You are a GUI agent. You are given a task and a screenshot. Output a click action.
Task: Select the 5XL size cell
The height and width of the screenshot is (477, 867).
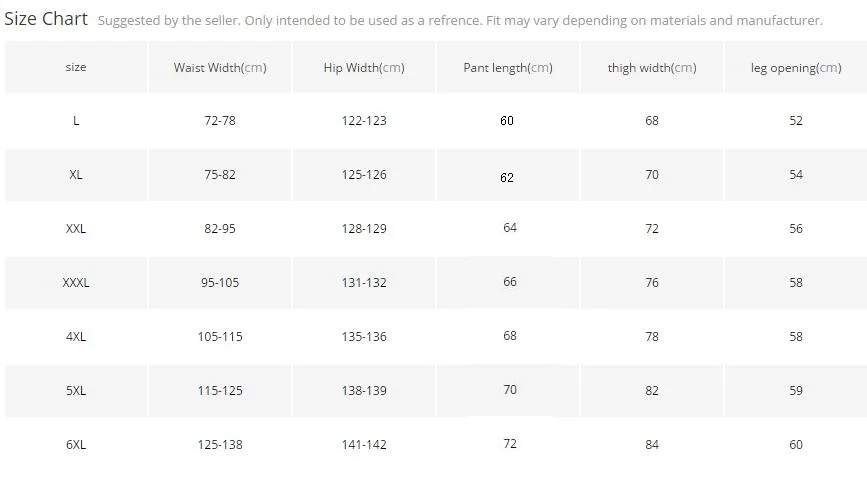[76, 390]
